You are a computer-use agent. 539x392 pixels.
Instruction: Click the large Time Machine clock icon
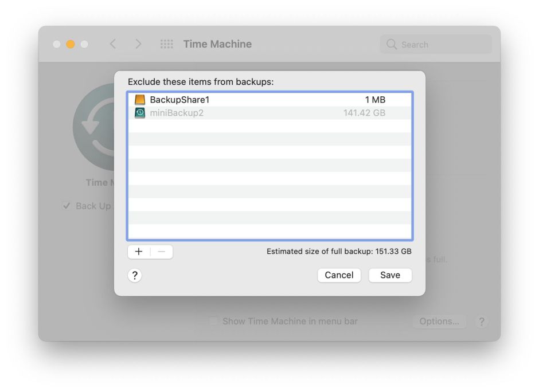coord(95,127)
